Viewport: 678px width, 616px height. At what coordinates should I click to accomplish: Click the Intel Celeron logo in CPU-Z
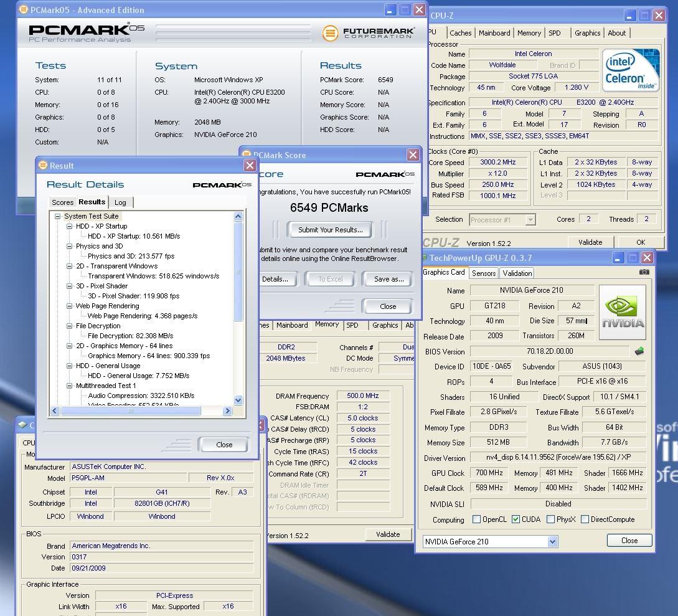[631, 70]
